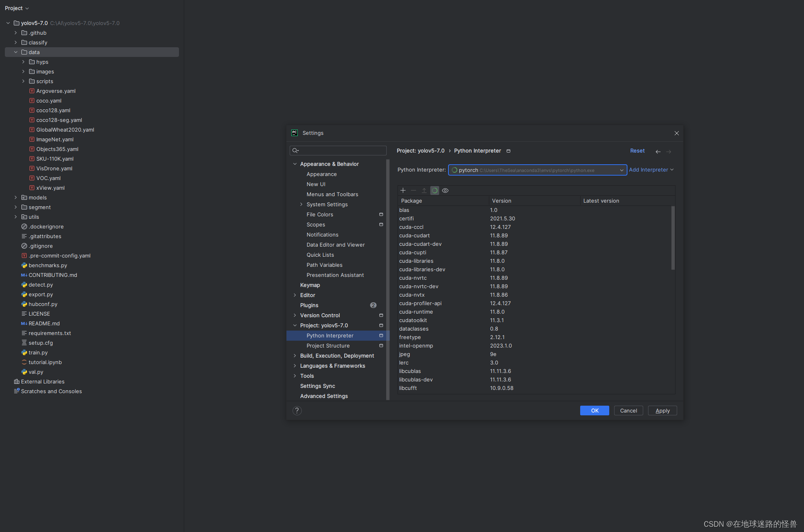Screen dimensions: 804x532
Task: Click the External Libraries icon
Action: tap(17, 381)
